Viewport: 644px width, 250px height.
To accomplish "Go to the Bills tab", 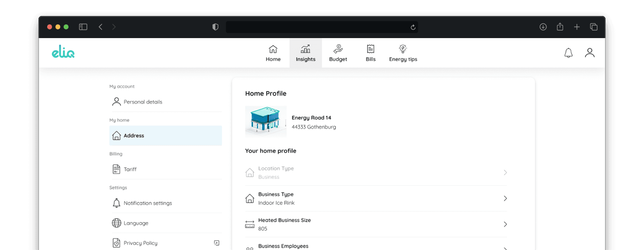I will click(x=371, y=53).
